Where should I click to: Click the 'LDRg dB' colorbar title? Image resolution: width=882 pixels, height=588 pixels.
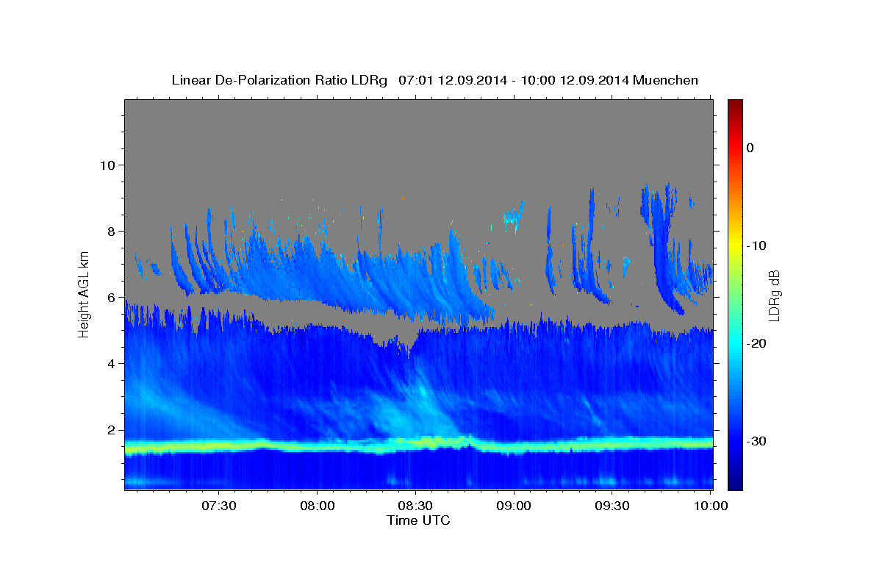coord(774,295)
